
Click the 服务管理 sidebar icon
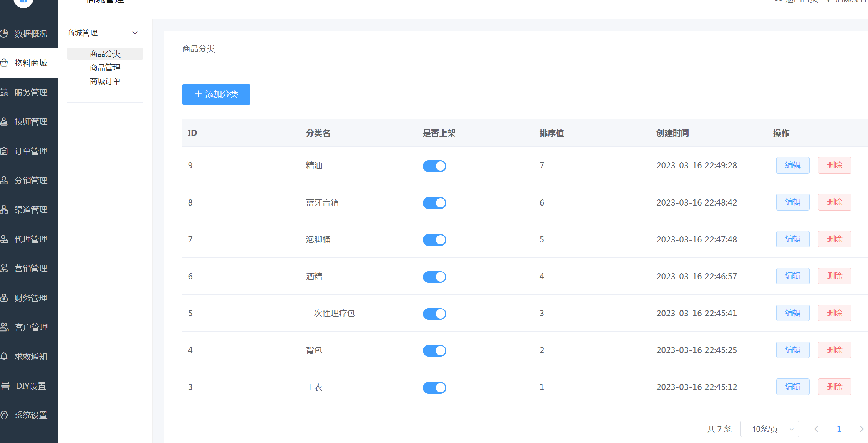click(x=4, y=92)
